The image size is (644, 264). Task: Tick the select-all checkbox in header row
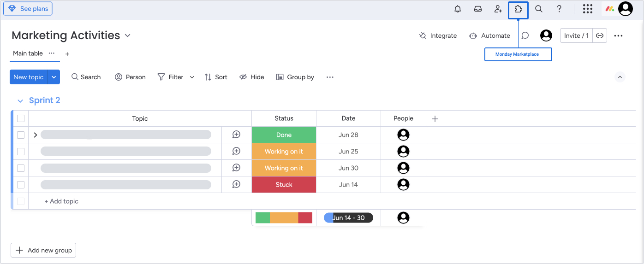click(x=21, y=118)
